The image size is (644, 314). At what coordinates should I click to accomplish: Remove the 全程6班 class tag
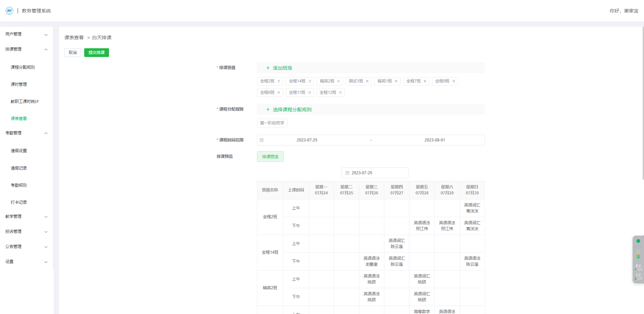(279, 92)
